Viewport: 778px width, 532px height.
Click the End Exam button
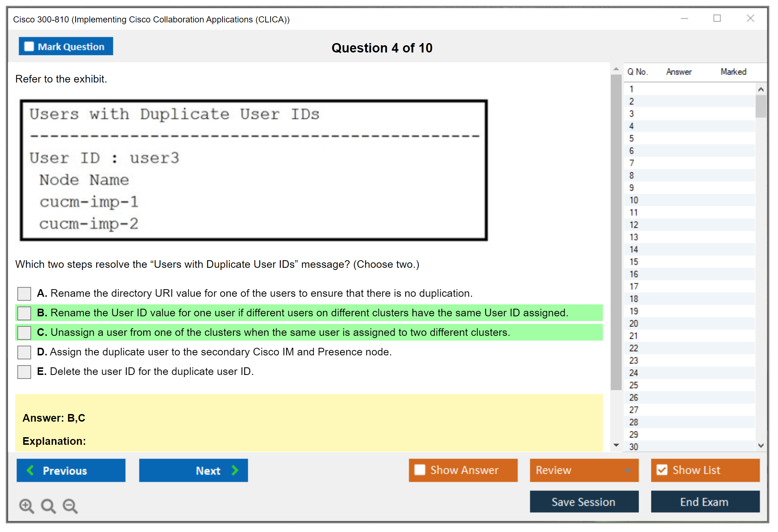point(705,502)
